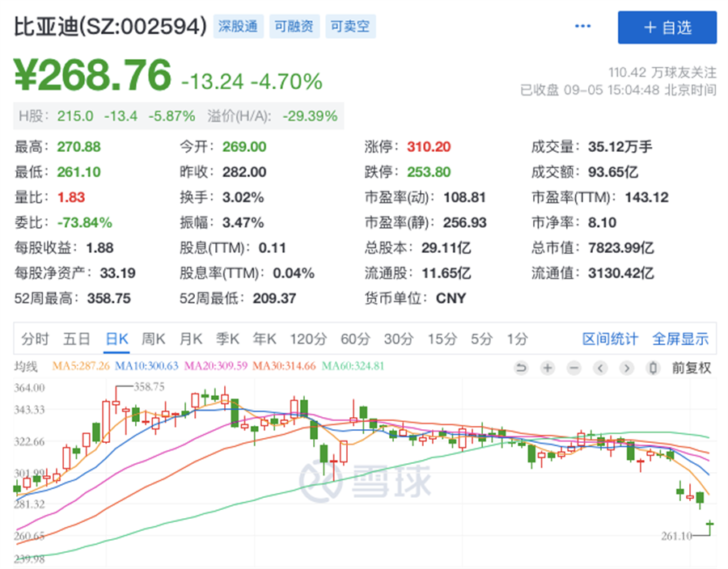Image resolution: width=728 pixels, height=569 pixels.
Task: Switch to the 60分 chart tab
Action: (355, 339)
